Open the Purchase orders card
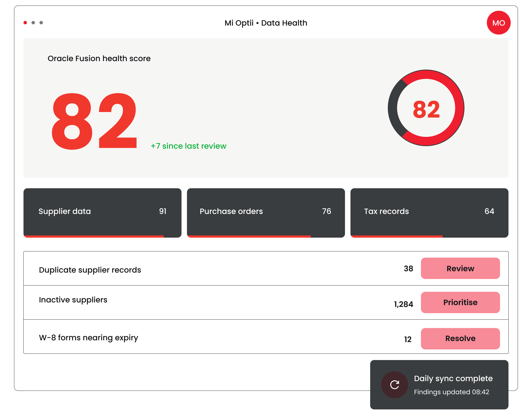The width and height of the screenshot is (532, 414). click(x=266, y=213)
